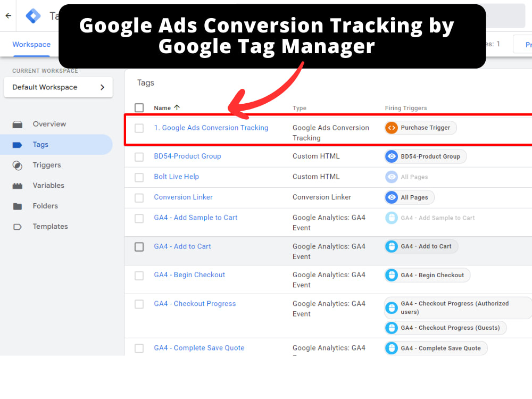Click the eye icon on BD54-Product Group trigger
The height and width of the screenshot is (399, 532).
pos(392,156)
